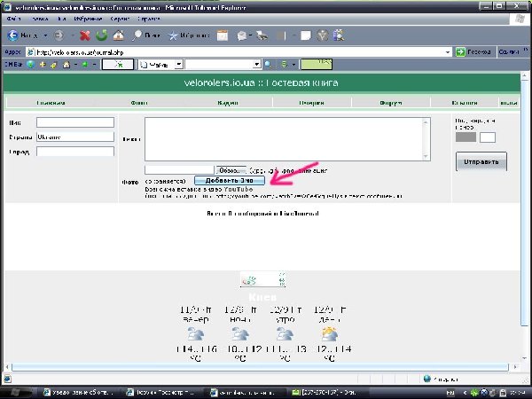532x399 pixels.
Task: Switch to the Форум navigation tab
Action: coord(391,102)
